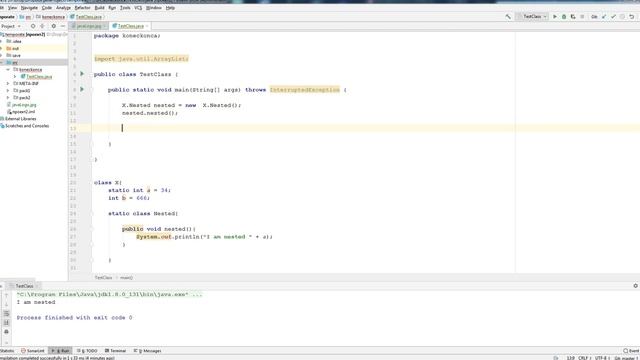Image resolution: width=640 pixels, height=360 pixels.
Task: Toggle soft-wrap in Run console
Action: (6, 313)
